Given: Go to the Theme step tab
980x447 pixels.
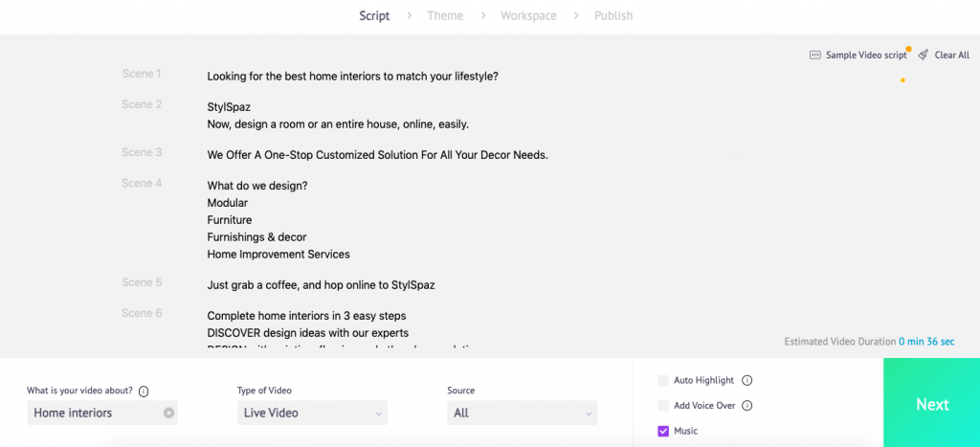Looking at the screenshot, I should tap(445, 15).
